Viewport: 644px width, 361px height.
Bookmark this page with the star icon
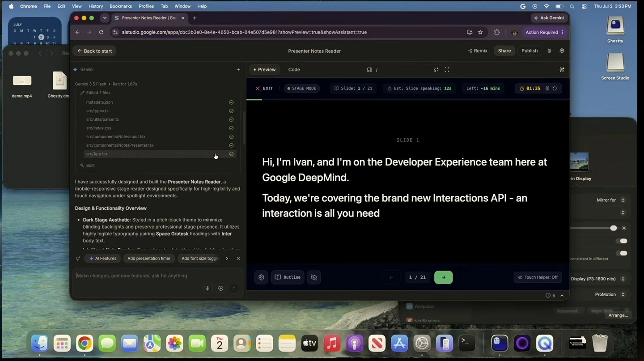tap(480, 32)
